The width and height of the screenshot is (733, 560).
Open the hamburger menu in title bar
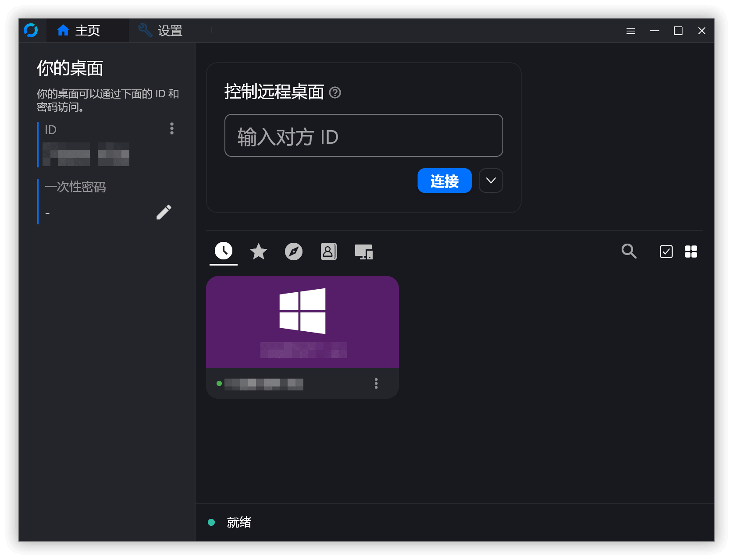click(631, 31)
